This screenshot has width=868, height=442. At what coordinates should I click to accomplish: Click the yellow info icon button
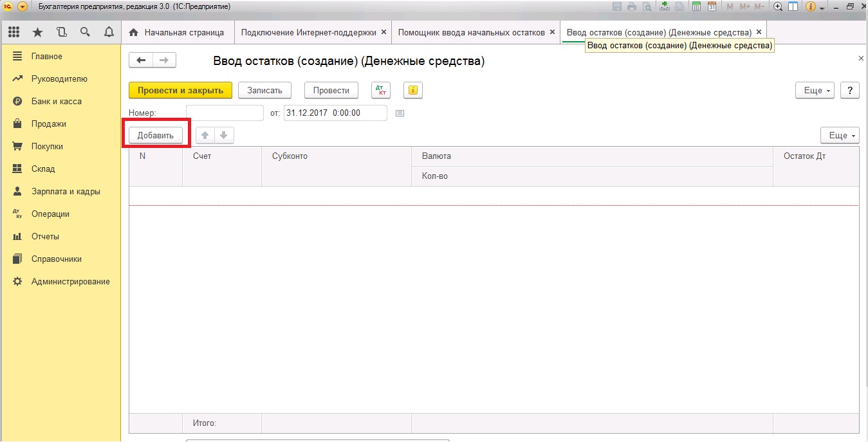click(x=412, y=91)
